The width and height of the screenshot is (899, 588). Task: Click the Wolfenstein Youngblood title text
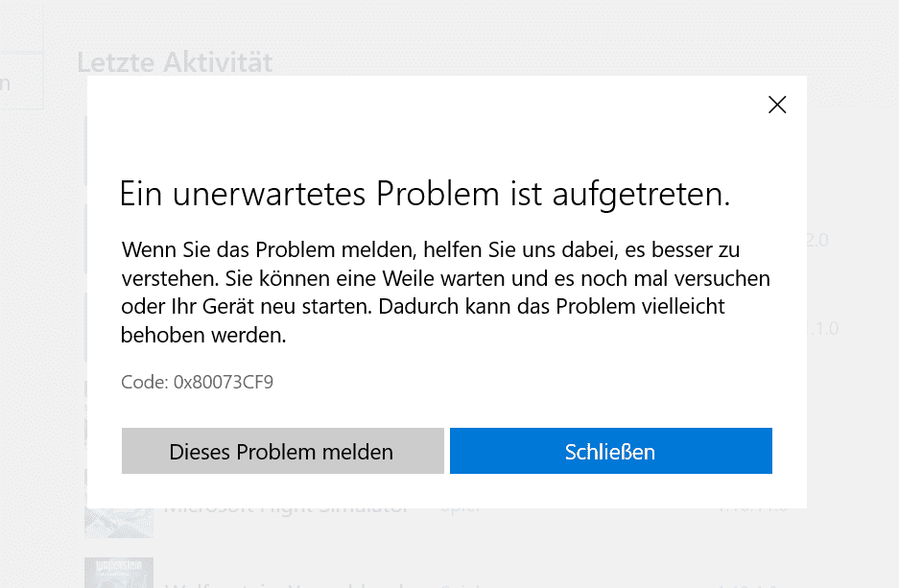(287, 584)
